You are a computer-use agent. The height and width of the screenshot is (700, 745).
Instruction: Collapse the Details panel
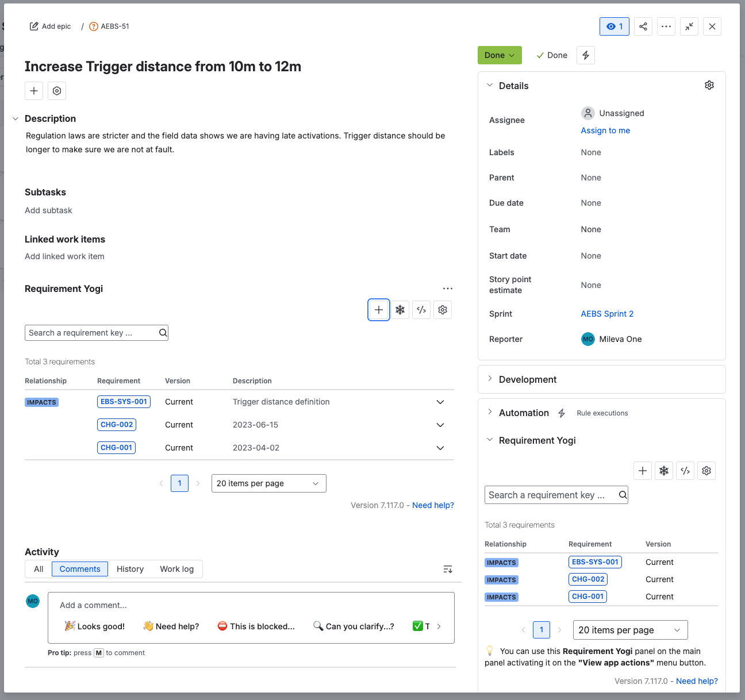(490, 85)
